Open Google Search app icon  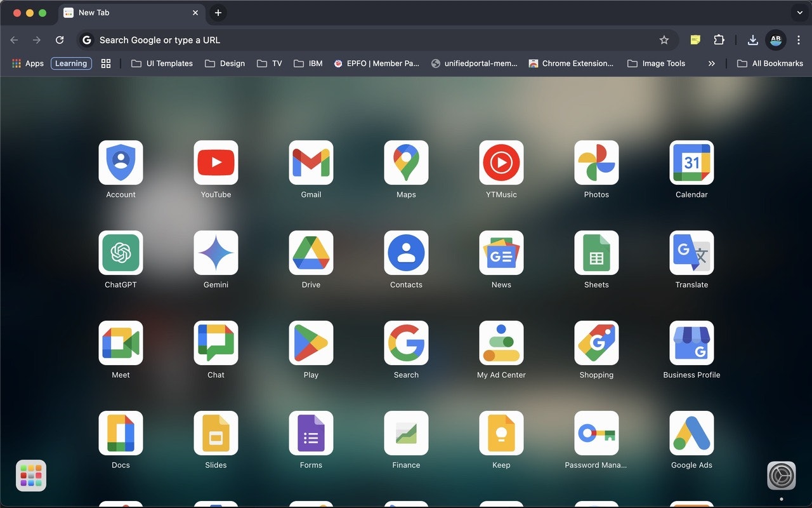click(x=406, y=343)
